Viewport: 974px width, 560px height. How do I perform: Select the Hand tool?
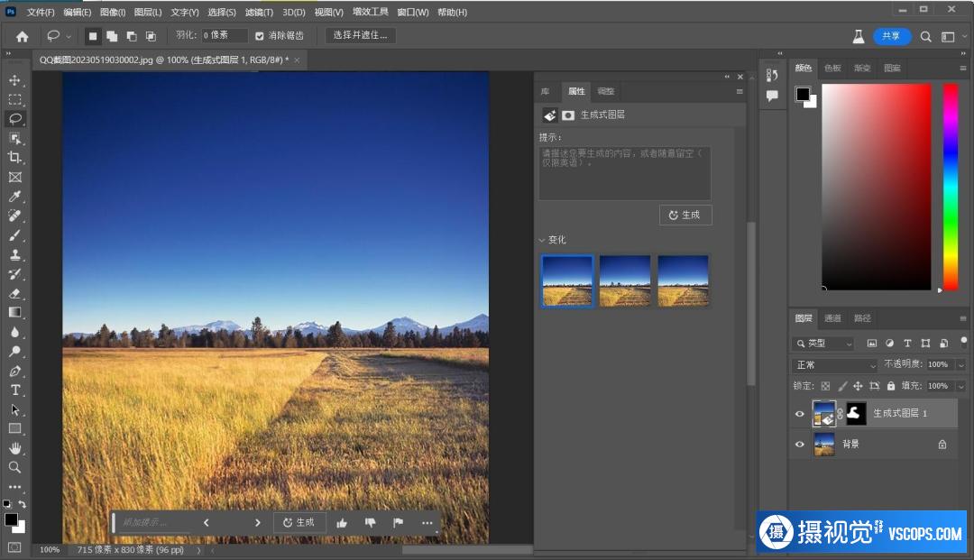pyautogui.click(x=15, y=448)
